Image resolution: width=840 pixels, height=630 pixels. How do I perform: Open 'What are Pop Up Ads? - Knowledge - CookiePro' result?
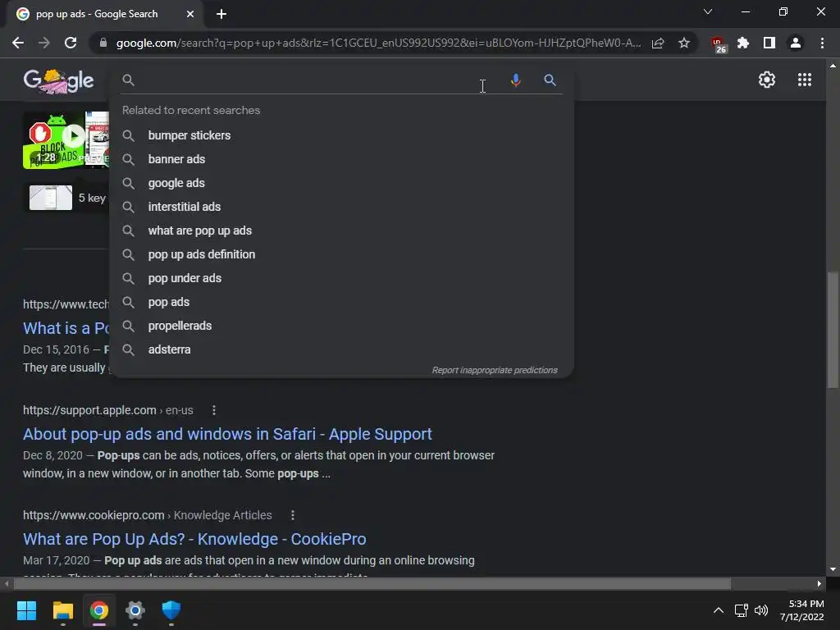194,539
